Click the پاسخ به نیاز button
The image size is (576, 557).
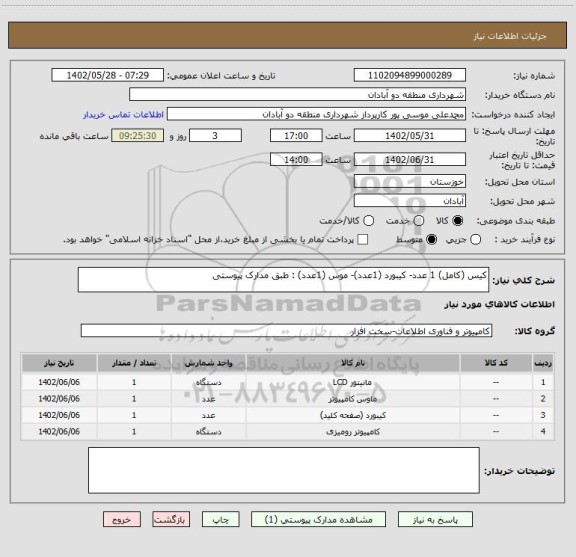click(x=435, y=520)
